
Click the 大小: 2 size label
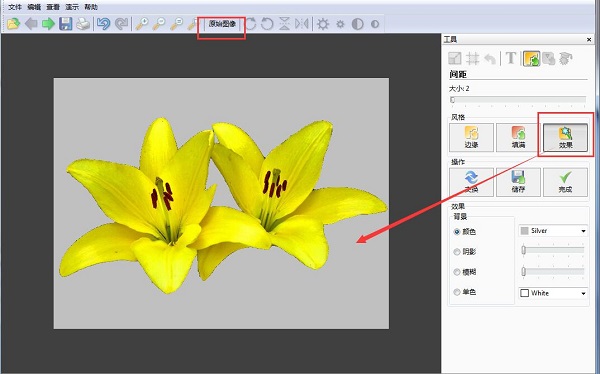[x=459, y=88]
